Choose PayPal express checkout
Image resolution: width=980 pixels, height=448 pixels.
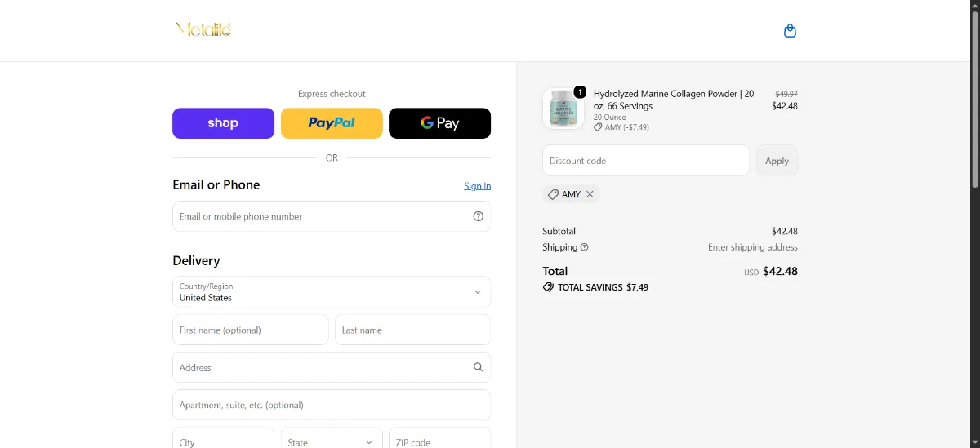(x=332, y=123)
